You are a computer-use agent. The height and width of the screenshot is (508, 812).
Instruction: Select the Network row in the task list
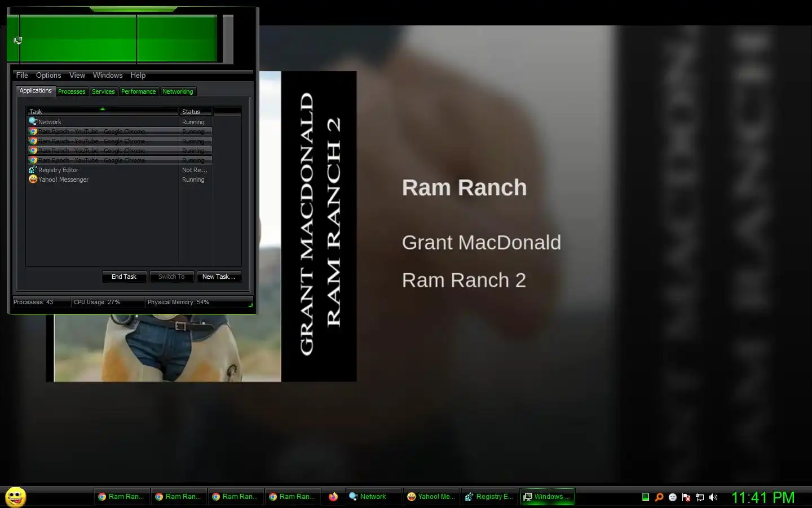click(120, 122)
